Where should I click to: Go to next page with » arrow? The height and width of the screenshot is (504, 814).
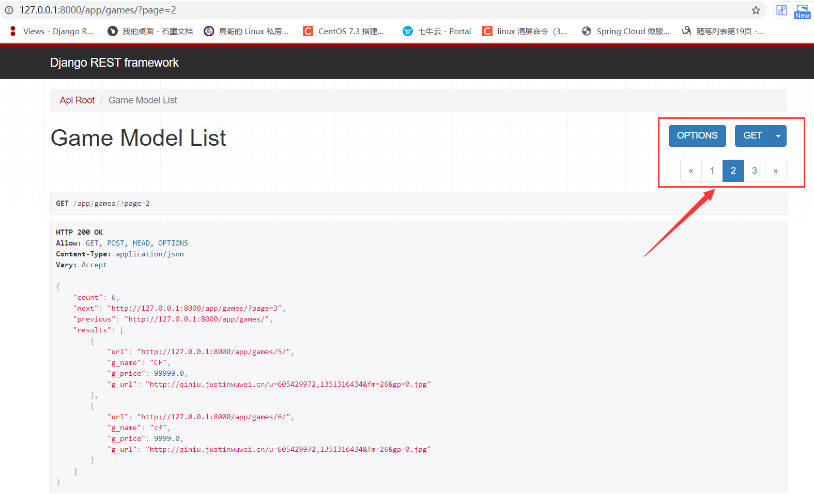tap(776, 171)
